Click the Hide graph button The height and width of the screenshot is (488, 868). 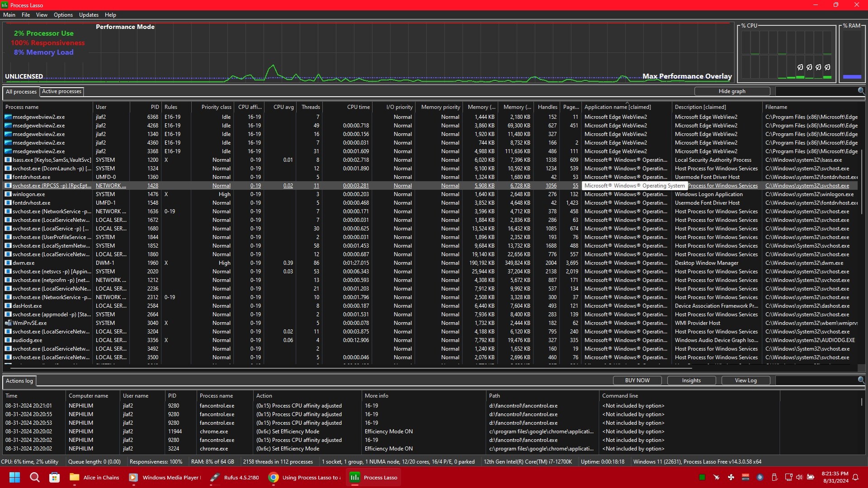click(x=732, y=91)
